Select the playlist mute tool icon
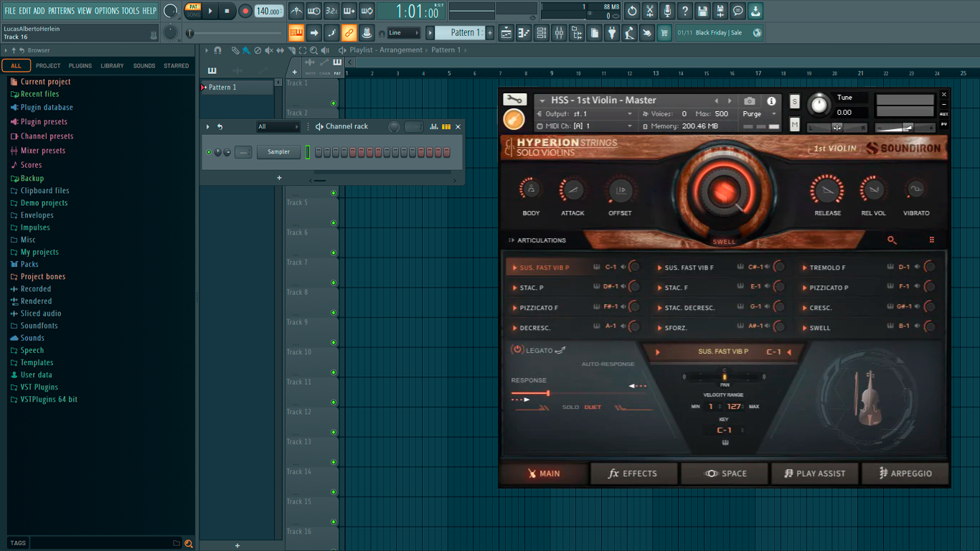 tap(269, 50)
